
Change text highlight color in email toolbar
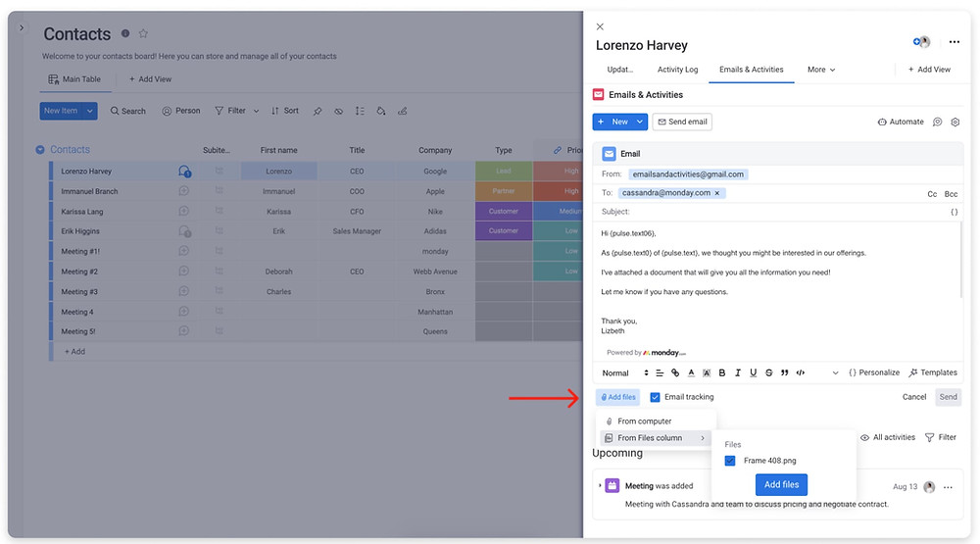coord(707,372)
